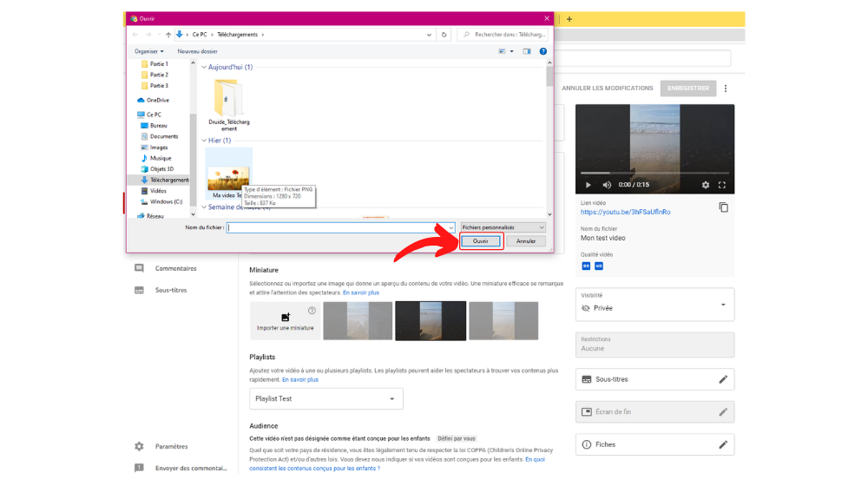Open the youtu.be video link

pyautogui.click(x=625, y=212)
